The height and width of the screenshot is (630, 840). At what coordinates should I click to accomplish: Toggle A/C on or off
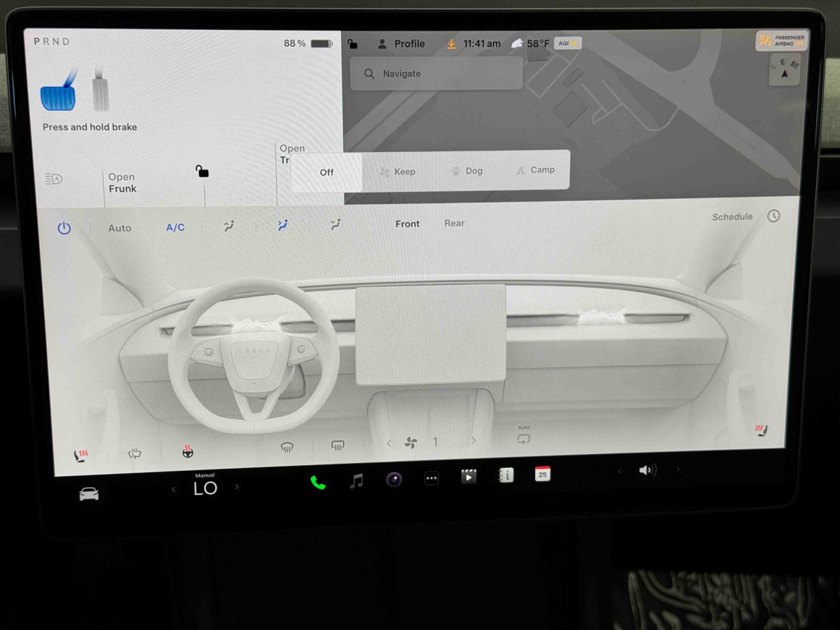coord(174,227)
